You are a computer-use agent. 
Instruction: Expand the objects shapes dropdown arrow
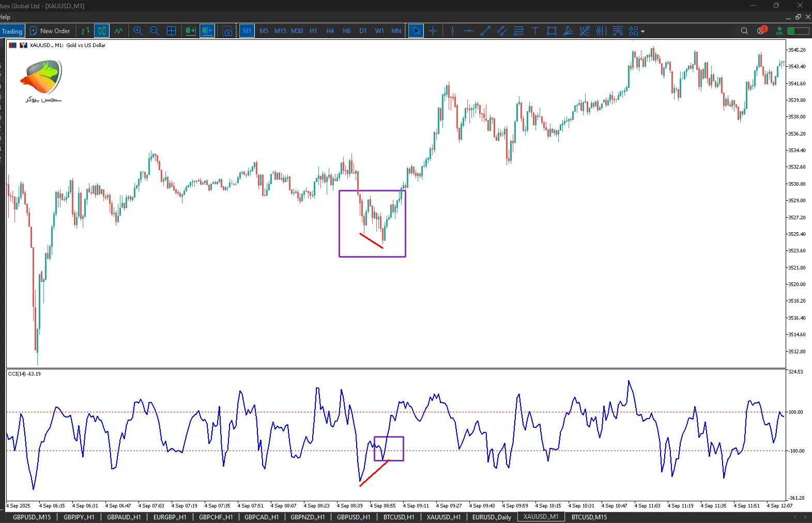pyautogui.click(x=643, y=32)
